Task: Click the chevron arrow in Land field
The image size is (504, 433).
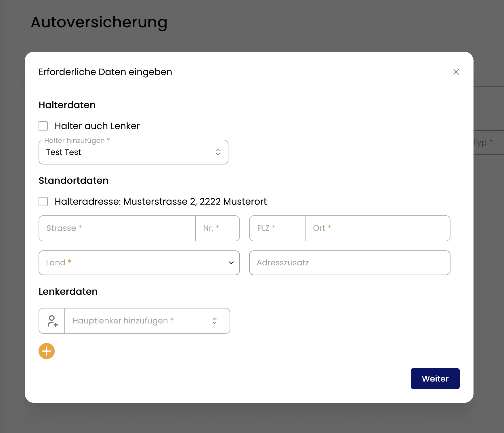Action: (231, 263)
